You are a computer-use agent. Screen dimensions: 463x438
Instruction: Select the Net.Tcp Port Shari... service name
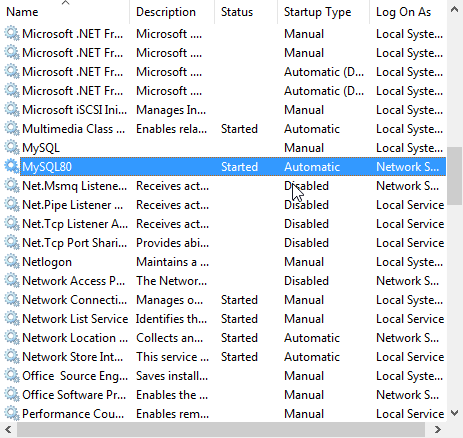[74, 243]
